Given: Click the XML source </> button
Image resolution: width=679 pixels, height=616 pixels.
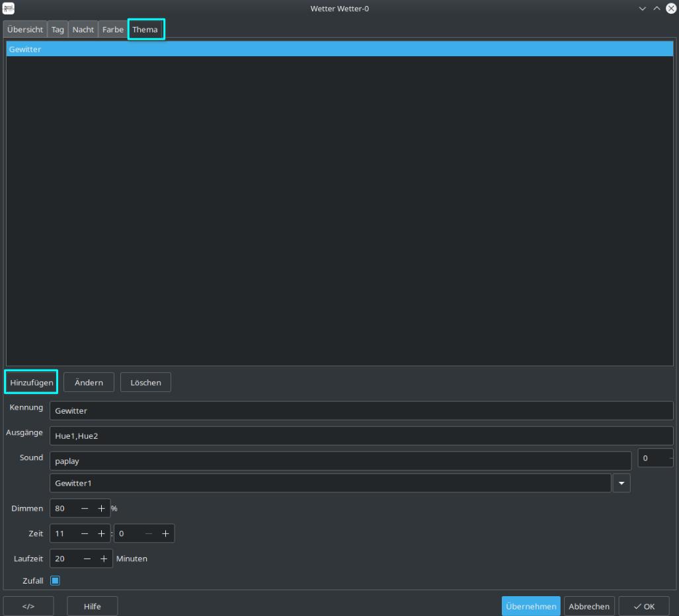Looking at the screenshot, I should pos(28,606).
